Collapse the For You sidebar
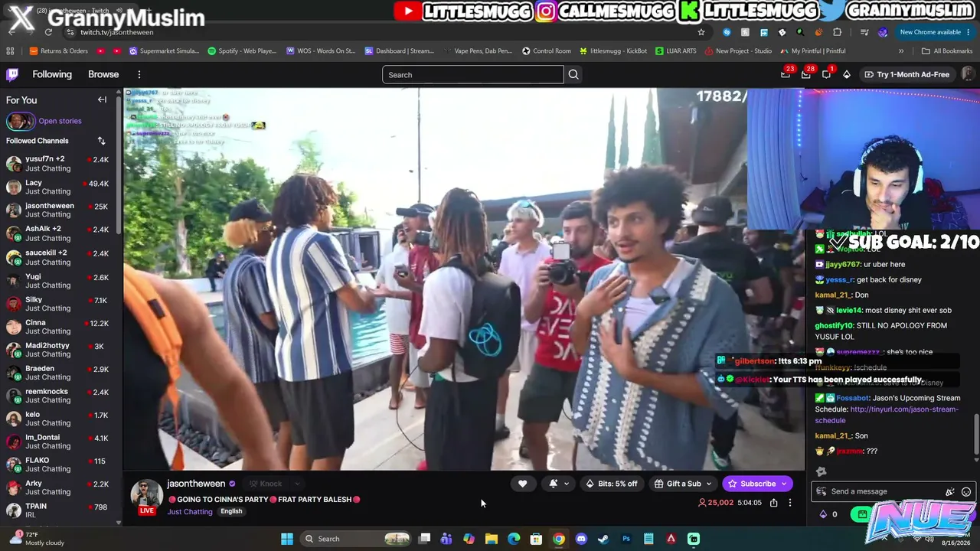The width and height of the screenshot is (980, 551). click(x=102, y=99)
